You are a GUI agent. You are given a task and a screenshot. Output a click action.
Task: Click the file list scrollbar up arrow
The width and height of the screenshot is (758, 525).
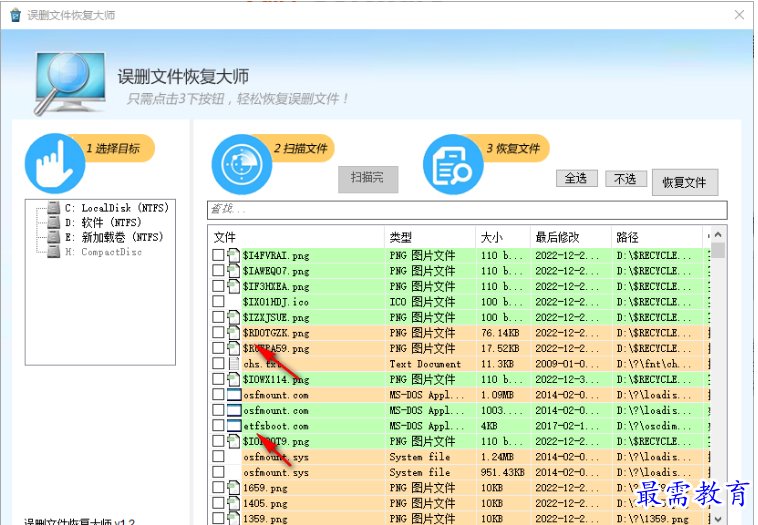(x=718, y=234)
